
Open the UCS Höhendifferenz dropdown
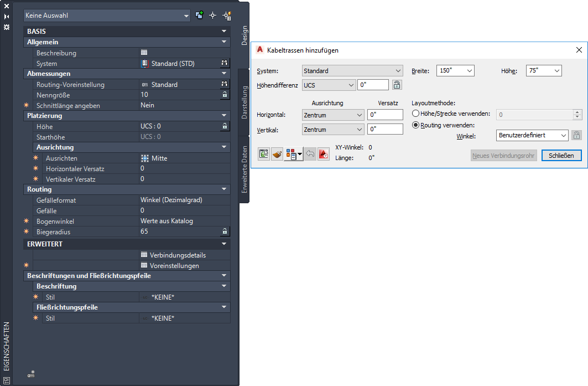coord(329,85)
